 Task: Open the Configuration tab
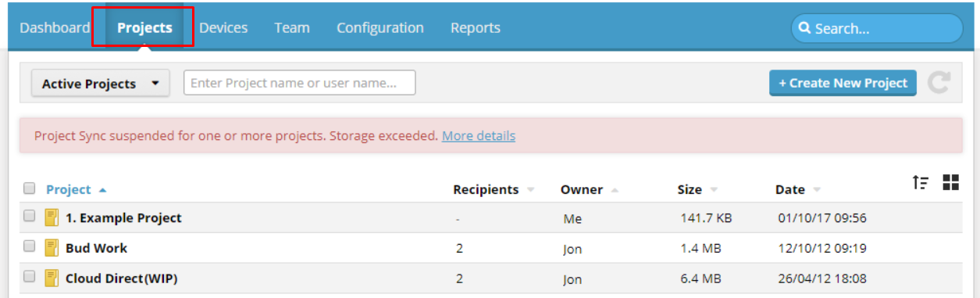380,28
